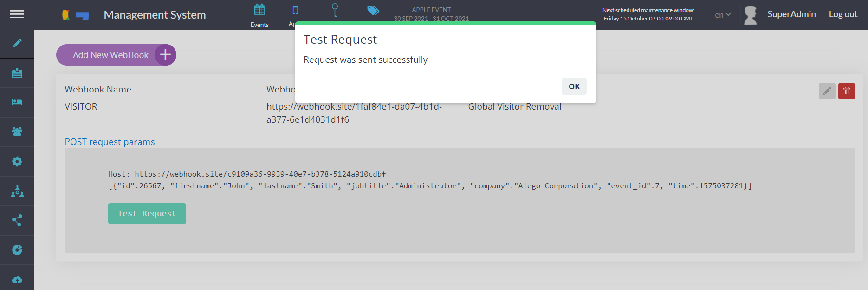Click Add New WebHook button

tap(116, 55)
